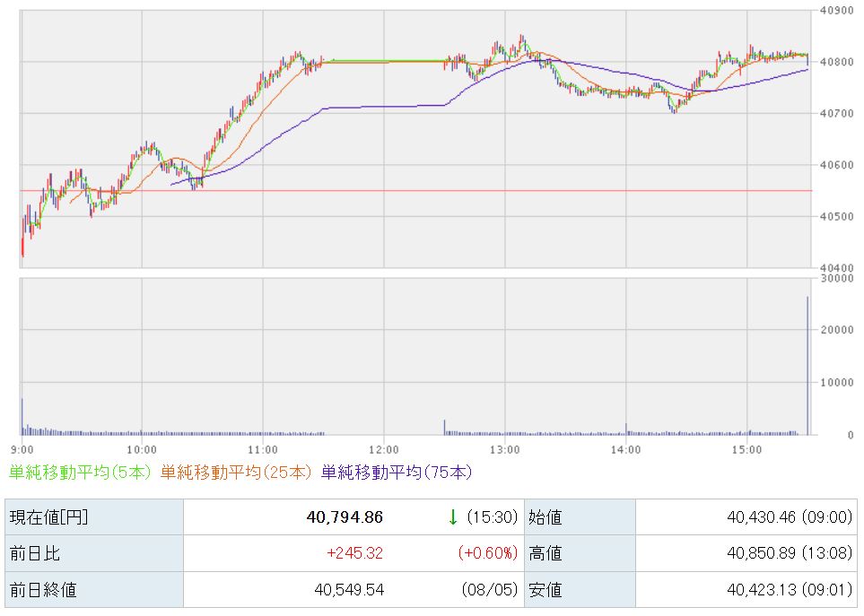The width and height of the screenshot is (864, 616).
Task: Click the +245.32 change value
Action: 354,552
